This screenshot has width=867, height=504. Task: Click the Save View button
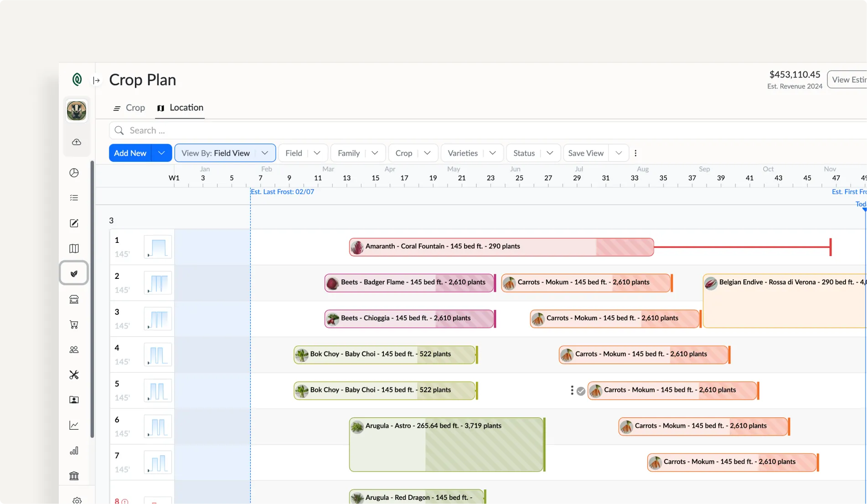586,153
